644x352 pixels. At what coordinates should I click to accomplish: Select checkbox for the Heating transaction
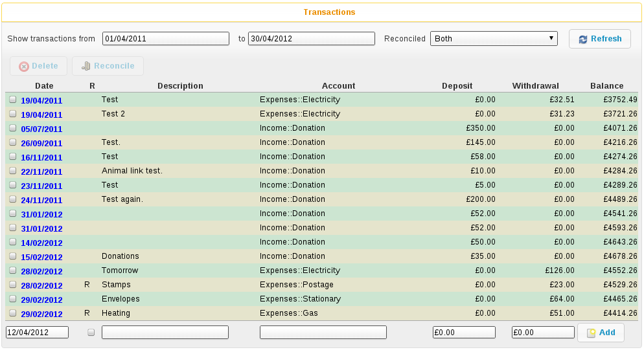coord(13,313)
